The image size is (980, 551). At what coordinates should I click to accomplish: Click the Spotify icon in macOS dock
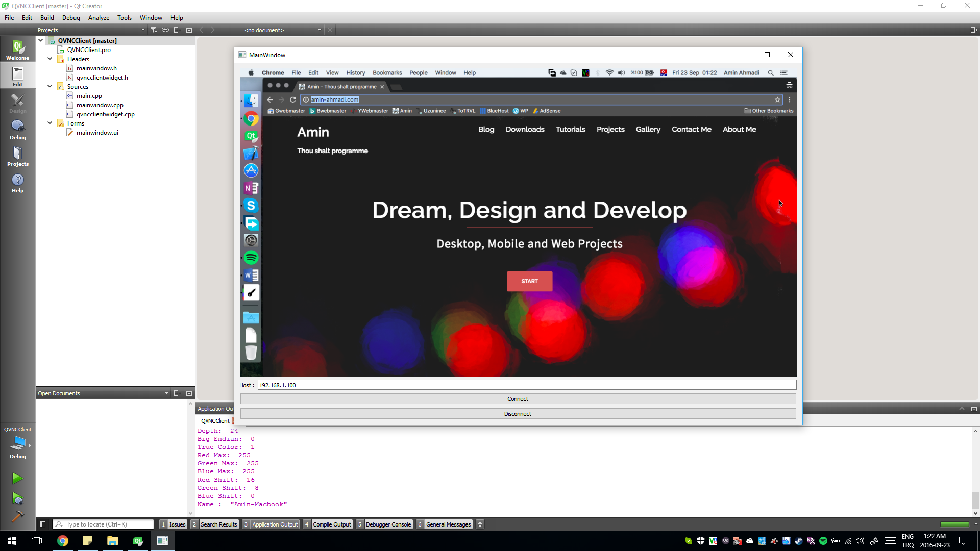click(252, 258)
